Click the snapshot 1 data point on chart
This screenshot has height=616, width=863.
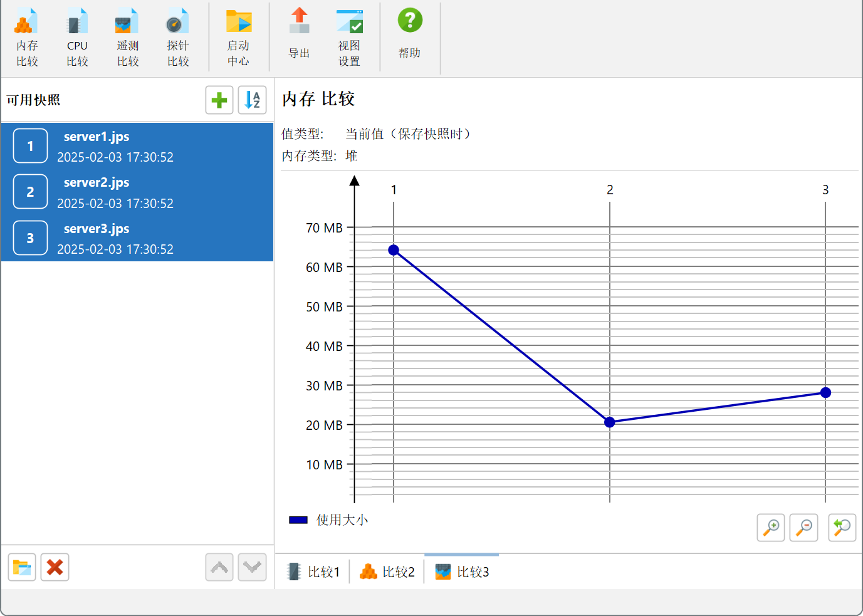[394, 250]
